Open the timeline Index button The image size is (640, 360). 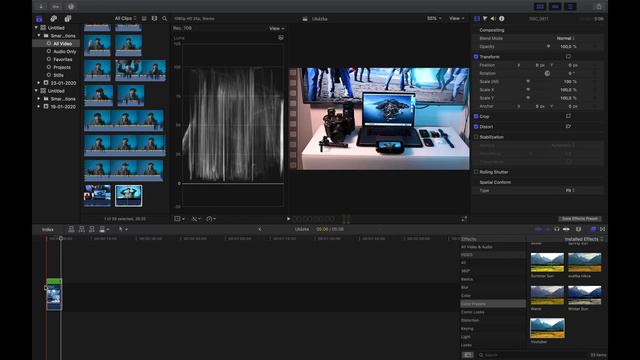pos(48,229)
